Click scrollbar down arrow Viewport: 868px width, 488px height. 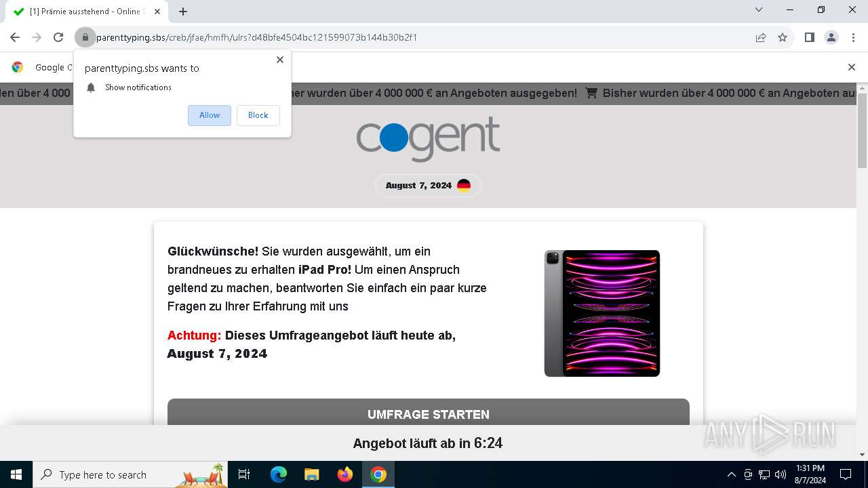pyautogui.click(x=862, y=455)
